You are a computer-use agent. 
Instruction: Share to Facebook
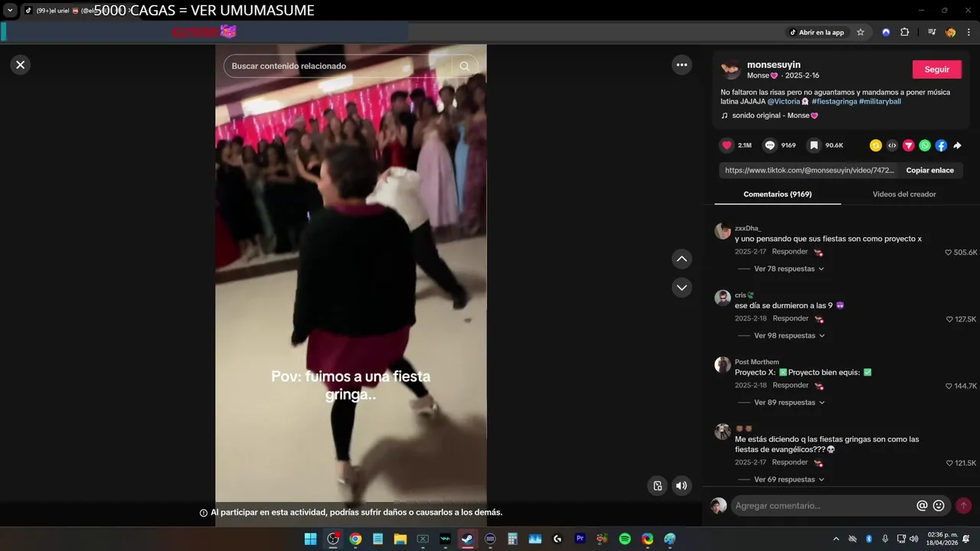[x=941, y=145]
